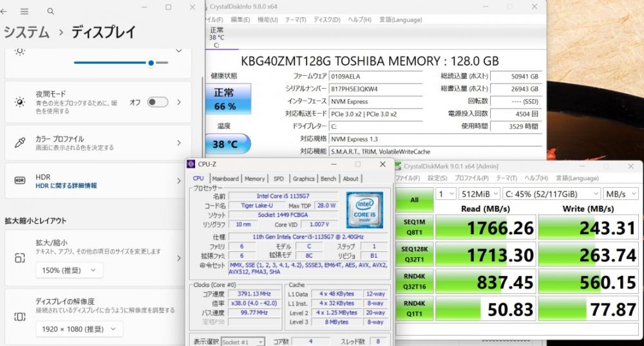Screen dimensions: 644x346
Task: Switch to the Bench tab in CPU-Z
Action: [328, 179]
